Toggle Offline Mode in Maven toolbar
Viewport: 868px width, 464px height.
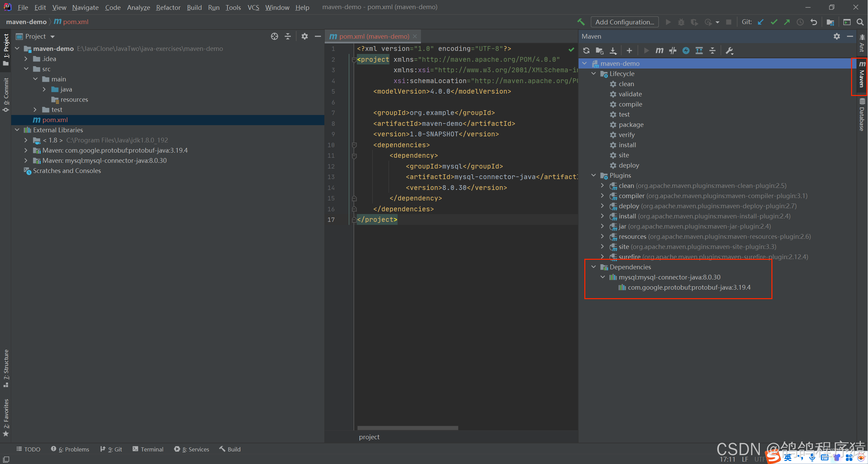[x=673, y=51]
